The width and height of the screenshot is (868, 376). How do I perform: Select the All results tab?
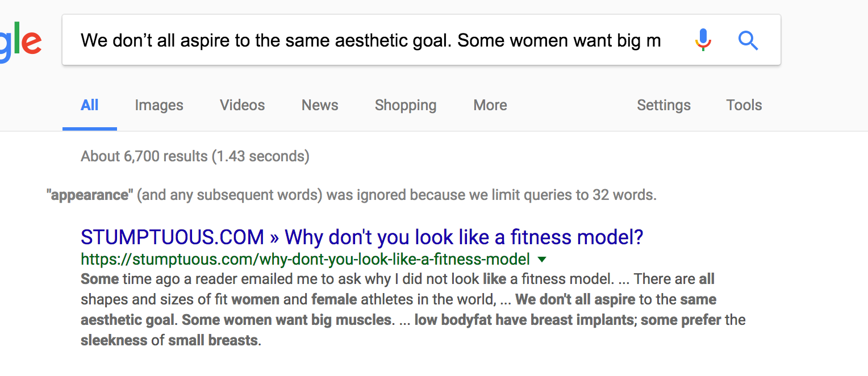pos(90,105)
